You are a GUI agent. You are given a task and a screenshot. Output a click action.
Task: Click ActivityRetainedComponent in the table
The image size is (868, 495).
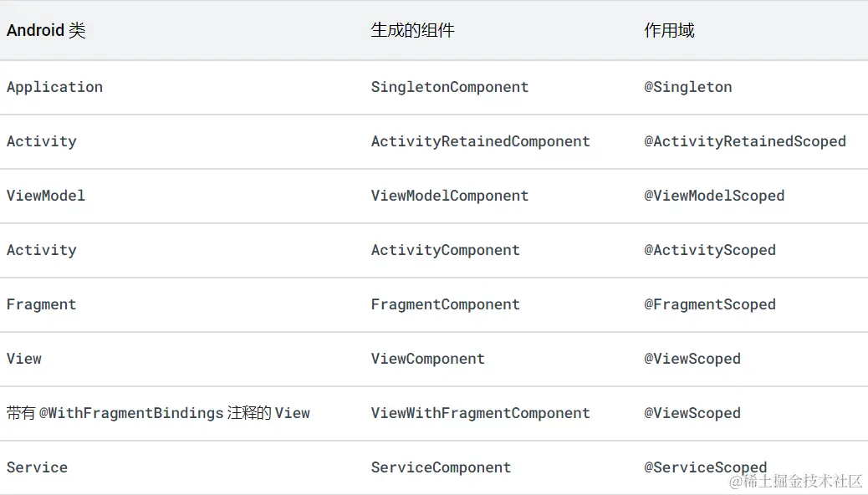(480, 141)
